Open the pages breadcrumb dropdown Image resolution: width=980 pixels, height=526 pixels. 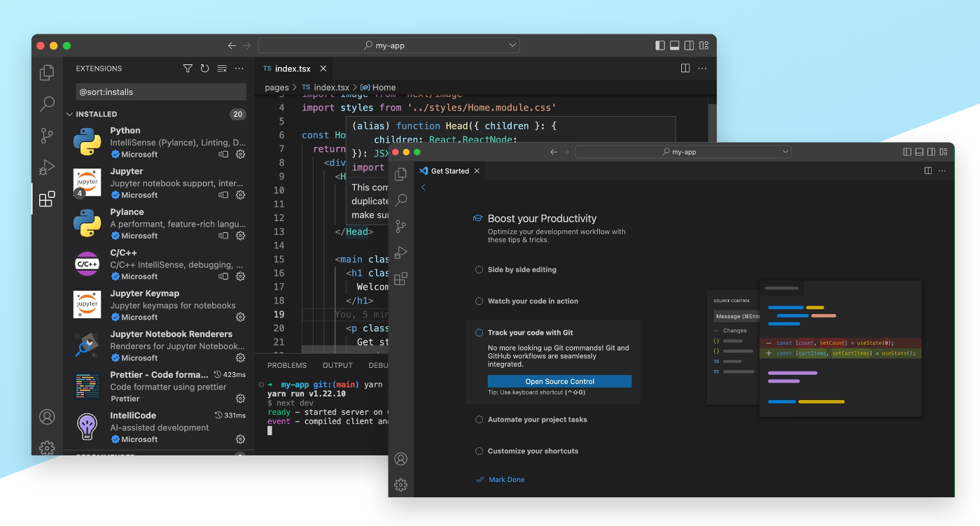tap(276, 87)
